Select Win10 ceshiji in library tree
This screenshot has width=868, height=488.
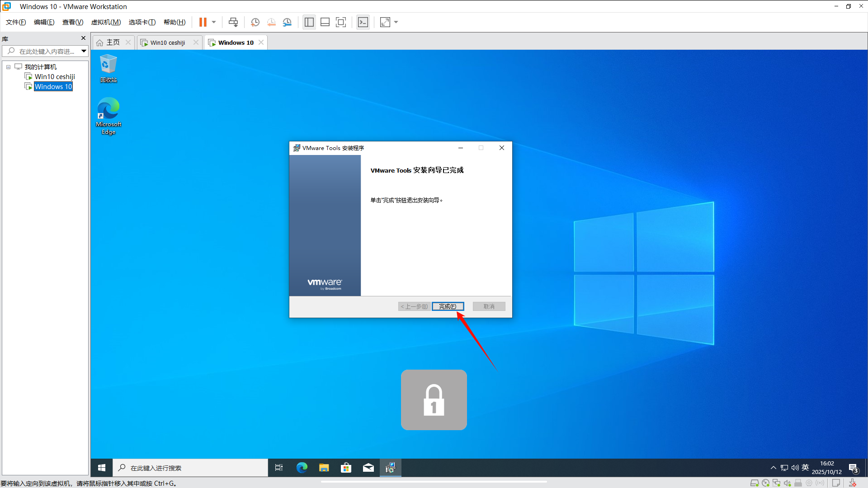(55, 77)
